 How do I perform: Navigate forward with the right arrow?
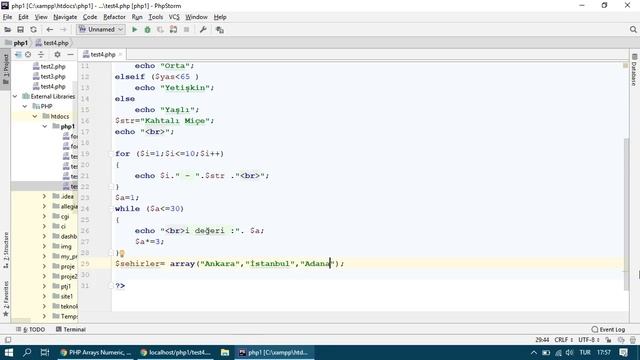click(63, 29)
